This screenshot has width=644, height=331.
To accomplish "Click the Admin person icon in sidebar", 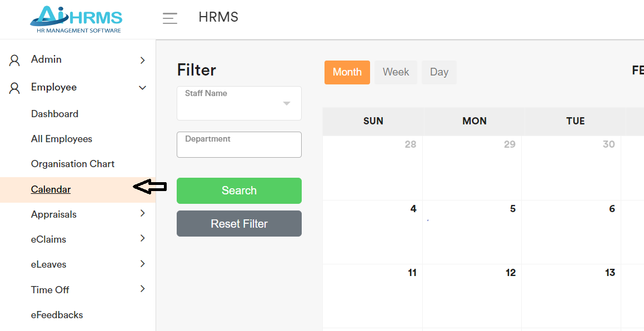I will (13, 59).
